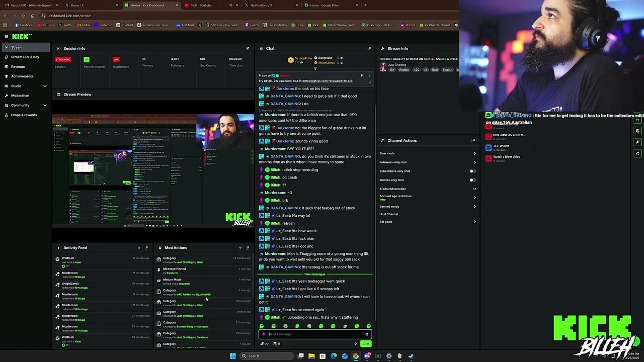
Task: Open the ChatGPT bookmark
Action: 125,25
